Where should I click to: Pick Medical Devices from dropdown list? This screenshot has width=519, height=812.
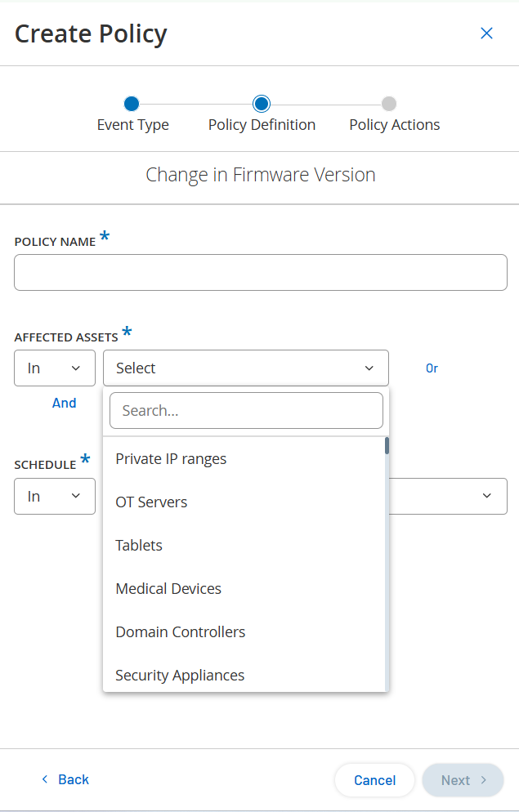tap(168, 589)
